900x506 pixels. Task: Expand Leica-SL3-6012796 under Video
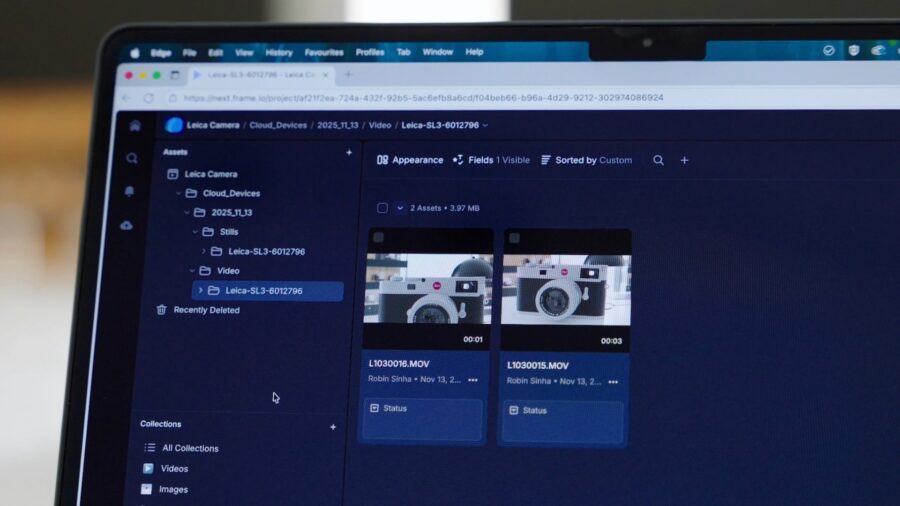point(200,291)
